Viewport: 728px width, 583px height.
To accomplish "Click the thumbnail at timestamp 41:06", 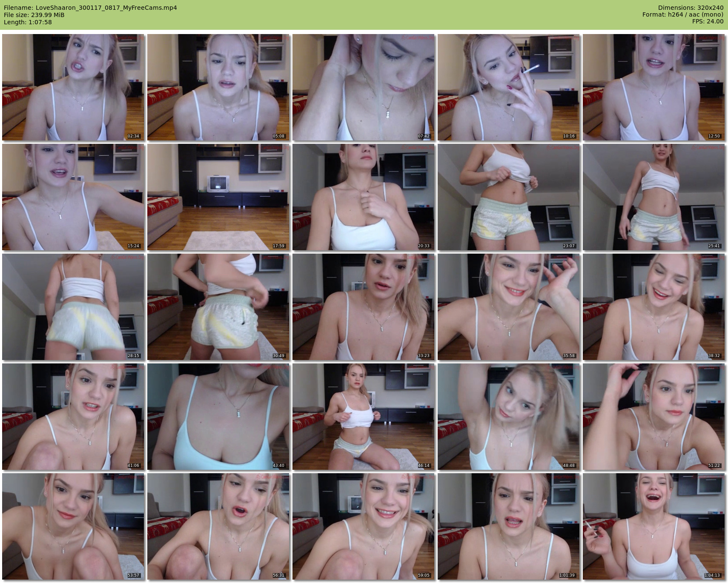I will coord(73,417).
